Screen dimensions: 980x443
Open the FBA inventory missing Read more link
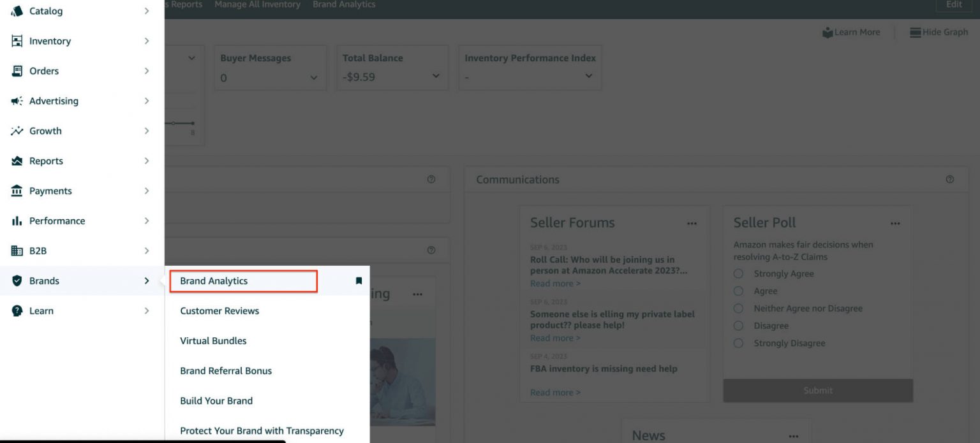tap(554, 392)
